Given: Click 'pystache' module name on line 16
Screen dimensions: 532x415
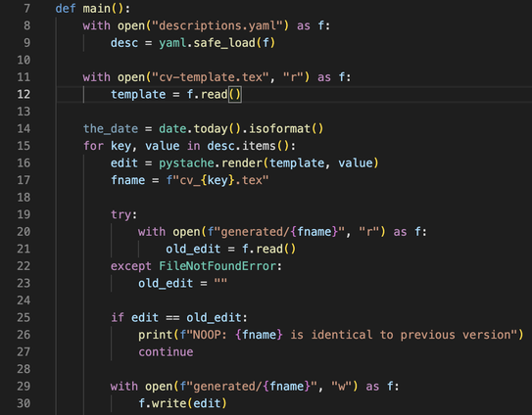Looking at the screenshot, I should pos(186,163).
